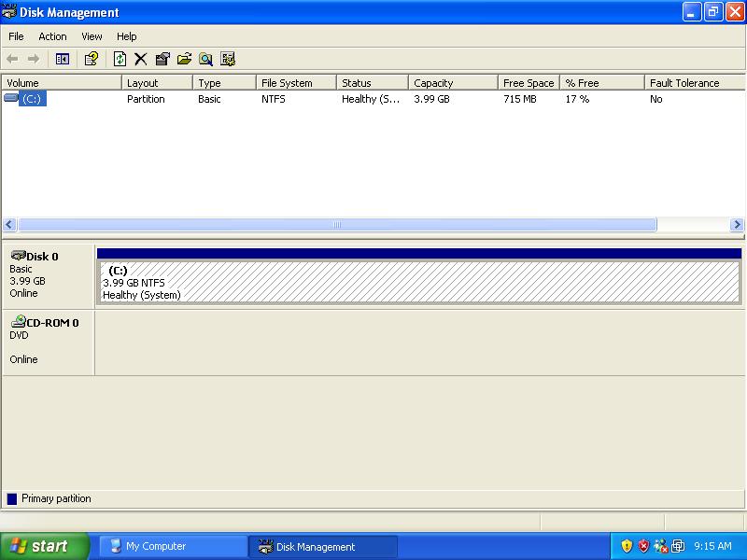The height and width of the screenshot is (560, 747).
Task: Click the Primary partition legend color swatch
Action: coord(12,498)
